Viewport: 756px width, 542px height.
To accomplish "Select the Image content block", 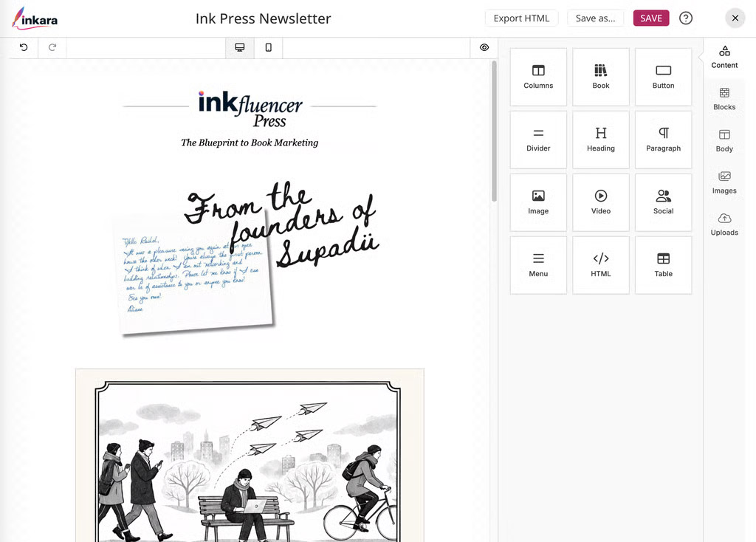I will pos(538,202).
